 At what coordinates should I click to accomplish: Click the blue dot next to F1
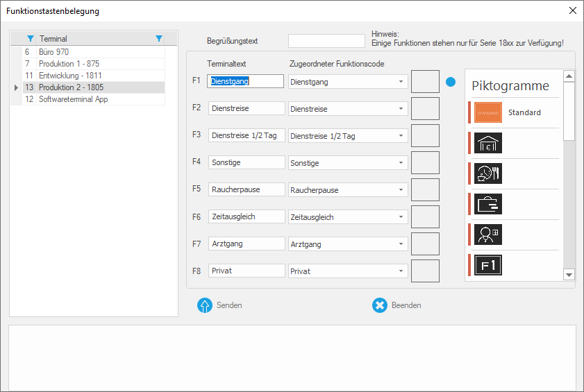click(x=451, y=82)
